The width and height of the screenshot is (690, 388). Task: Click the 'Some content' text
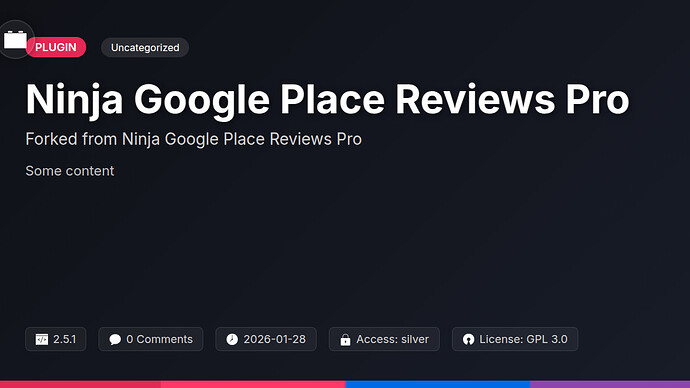tap(70, 171)
